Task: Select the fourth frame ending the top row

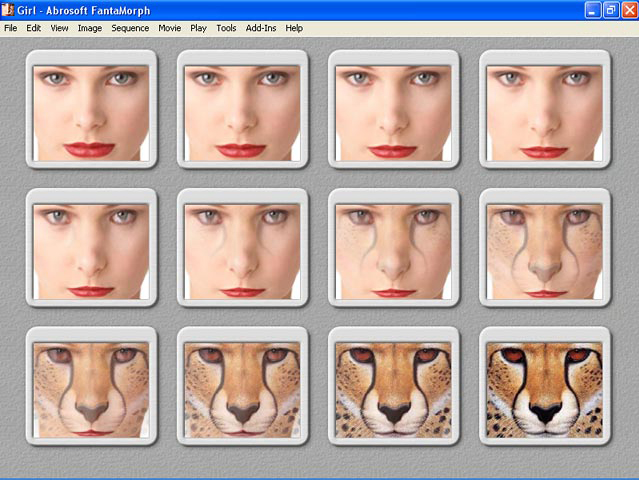Action: tap(544, 110)
